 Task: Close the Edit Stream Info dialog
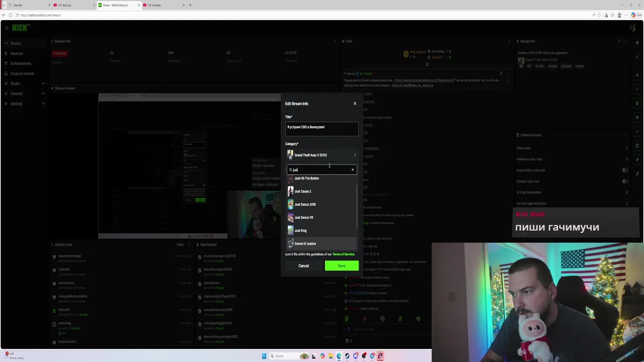pyautogui.click(x=355, y=104)
